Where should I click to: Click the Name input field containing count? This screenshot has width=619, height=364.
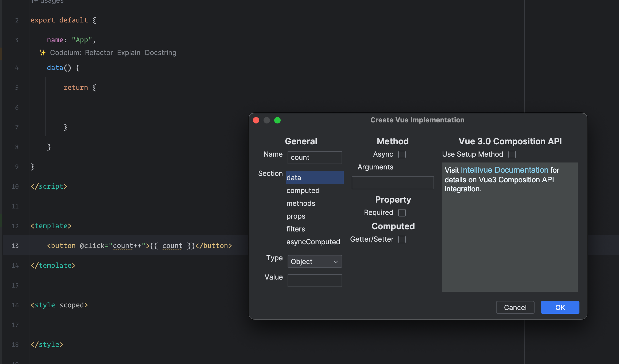coord(315,157)
